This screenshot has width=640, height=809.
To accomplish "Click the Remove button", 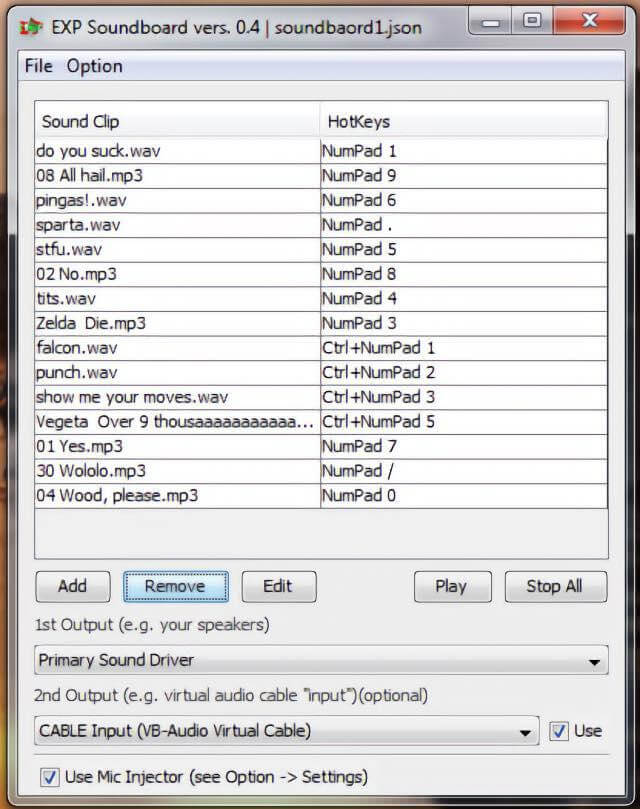I will coord(175,586).
